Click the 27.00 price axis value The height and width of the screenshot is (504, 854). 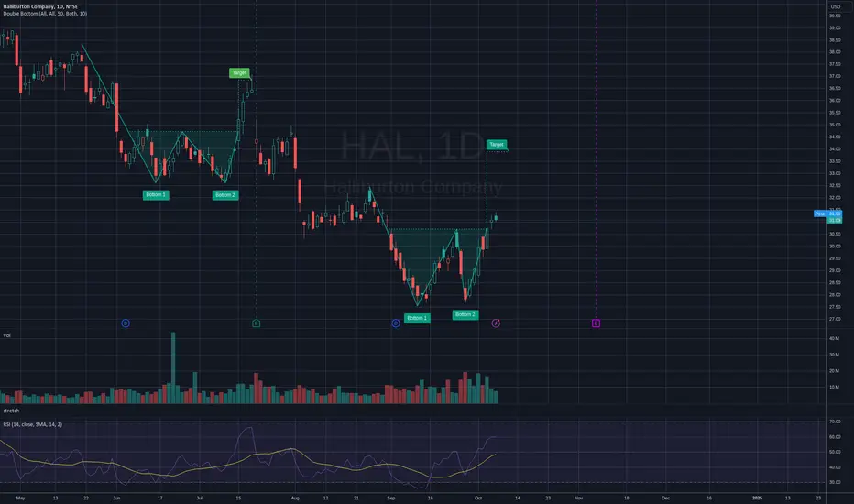click(835, 319)
